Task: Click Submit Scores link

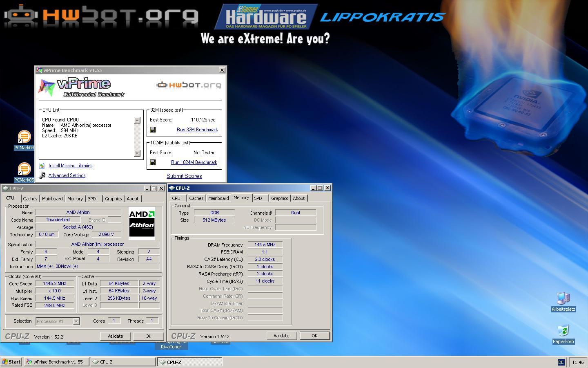Action: pyautogui.click(x=184, y=176)
